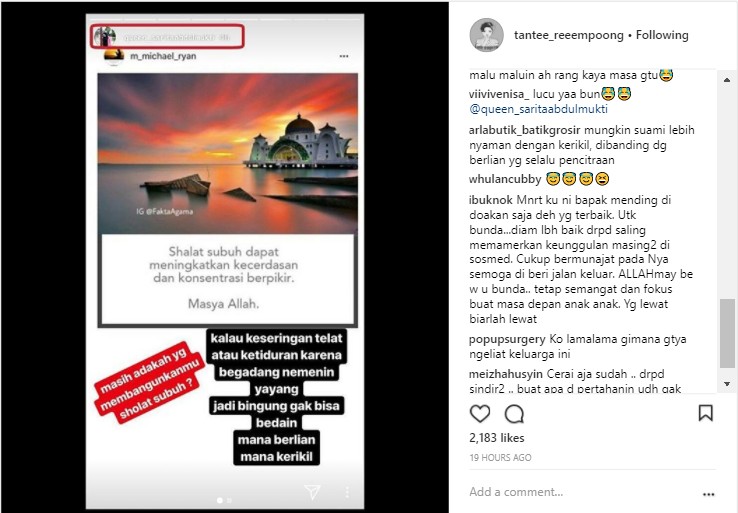This screenshot has width=738, height=513.
Task: Toggle the Following status
Action: point(662,35)
